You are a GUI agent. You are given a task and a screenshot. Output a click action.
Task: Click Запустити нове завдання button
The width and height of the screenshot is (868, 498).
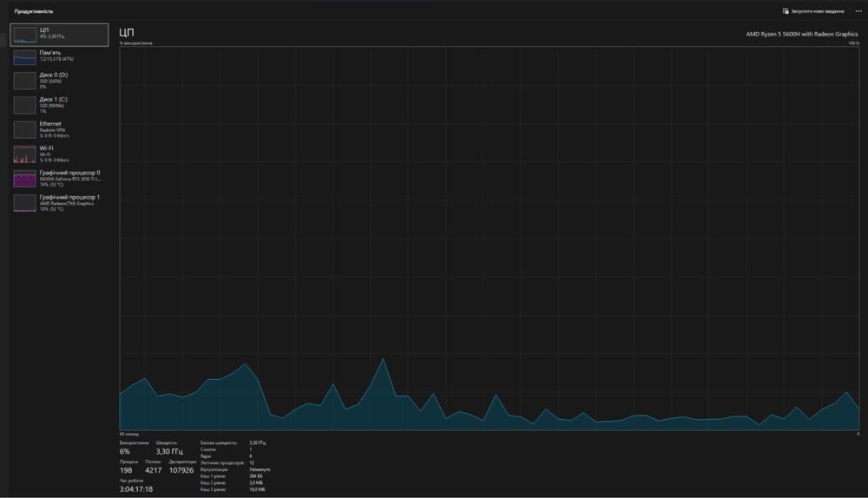click(813, 11)
